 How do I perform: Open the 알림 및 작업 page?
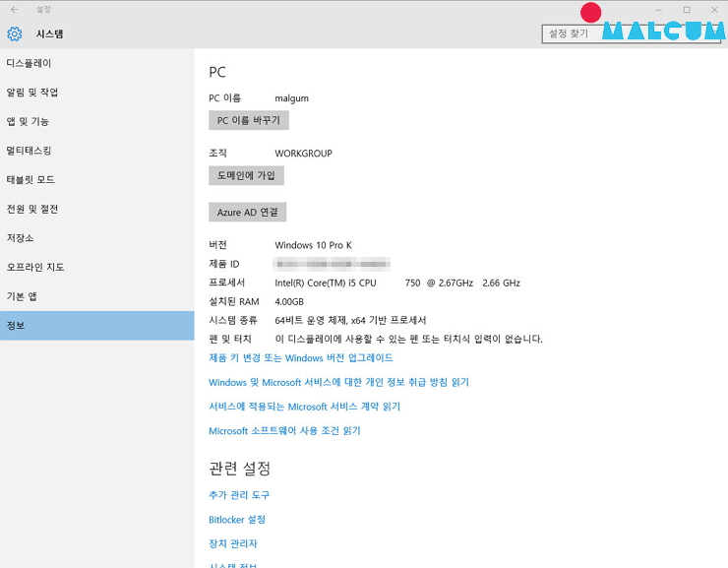97,93
